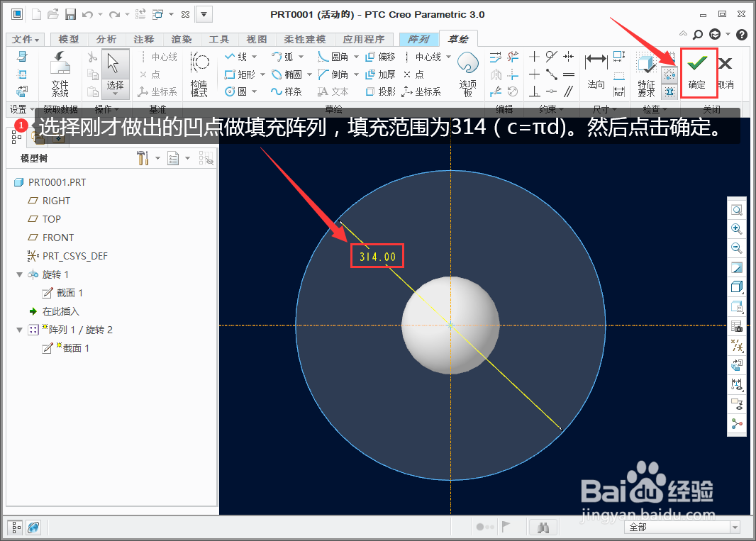Switch to the 柔性建模 ribbon tab

(x=305, y=40)
